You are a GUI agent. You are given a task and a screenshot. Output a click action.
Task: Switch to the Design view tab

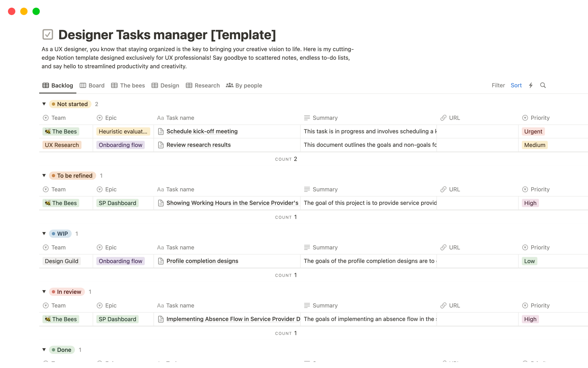(169, 85)
